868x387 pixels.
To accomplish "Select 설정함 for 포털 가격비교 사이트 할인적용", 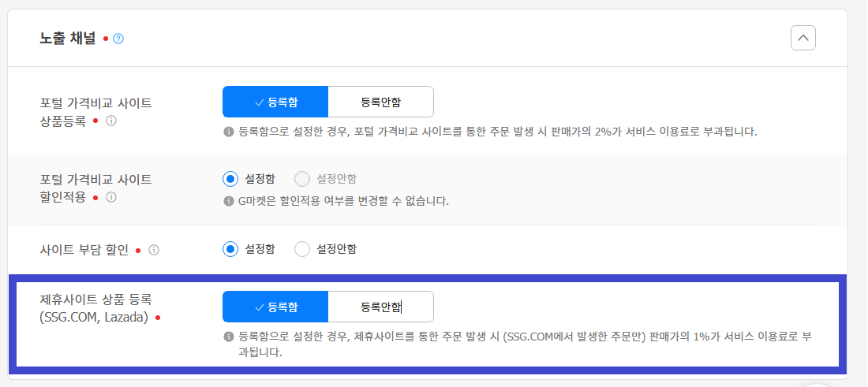I will tap(230, 179).
